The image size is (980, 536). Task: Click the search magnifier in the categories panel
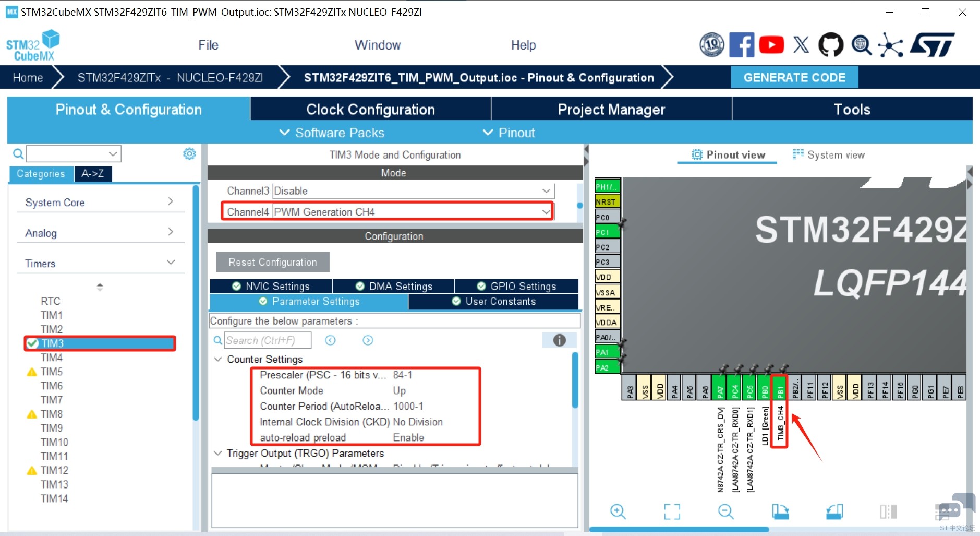tap(18, 153)
